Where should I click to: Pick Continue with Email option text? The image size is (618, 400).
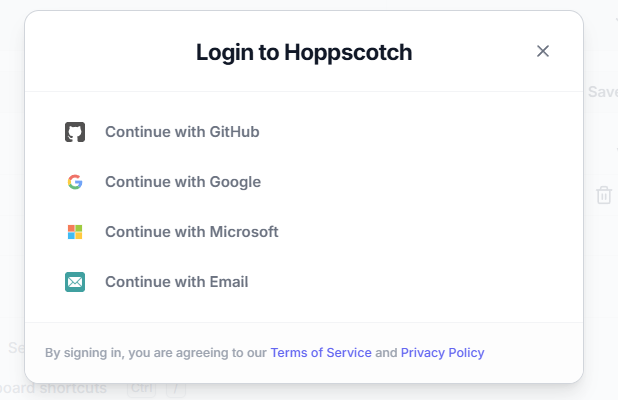click(176, 282)
